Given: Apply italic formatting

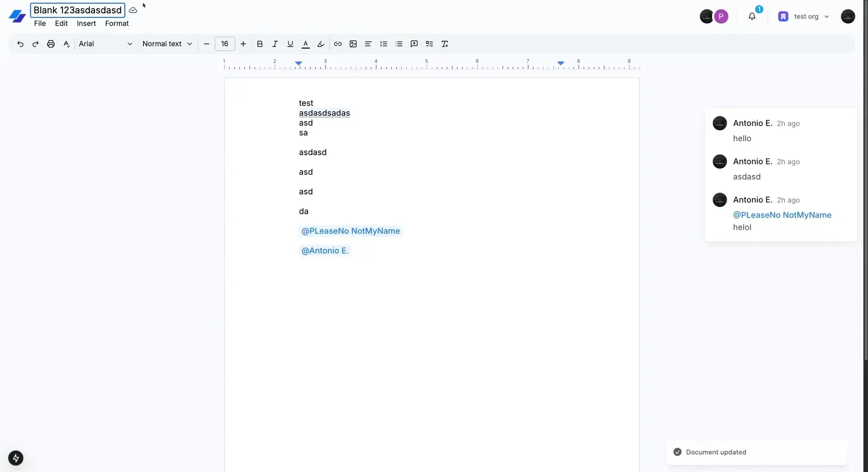Looking at the screenshot, I should 275,44.
